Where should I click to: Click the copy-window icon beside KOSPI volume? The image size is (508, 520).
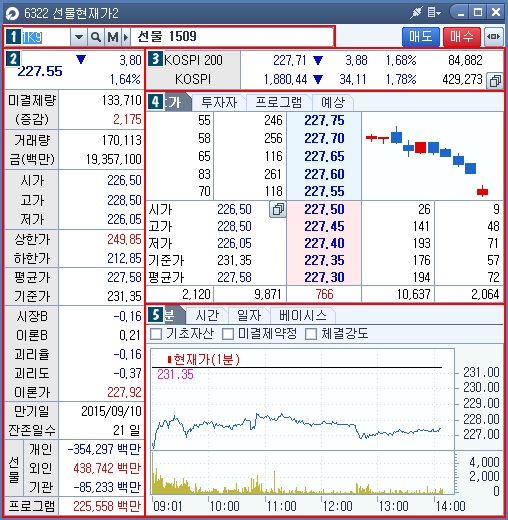[x=494, y=80]
